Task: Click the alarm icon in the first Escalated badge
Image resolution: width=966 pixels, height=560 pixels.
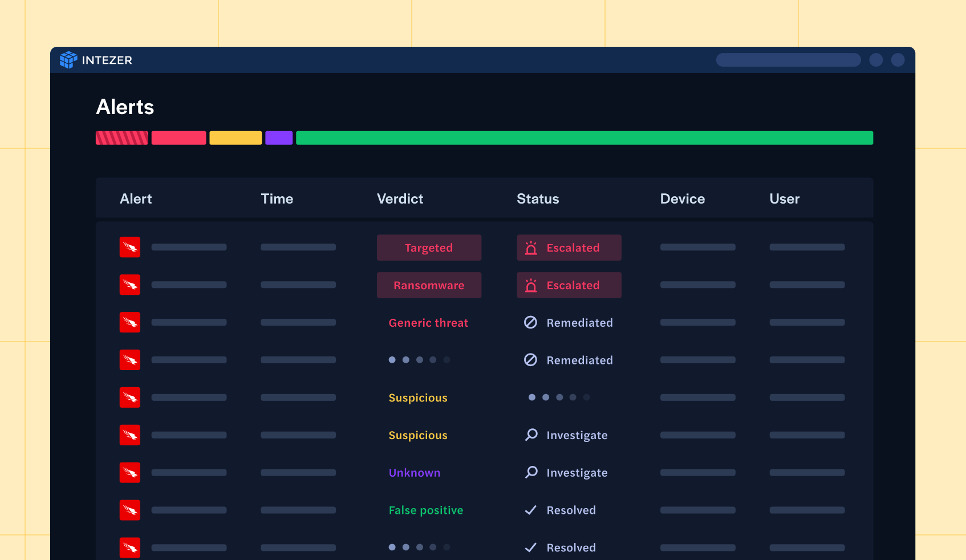Action: click(531, 248)
